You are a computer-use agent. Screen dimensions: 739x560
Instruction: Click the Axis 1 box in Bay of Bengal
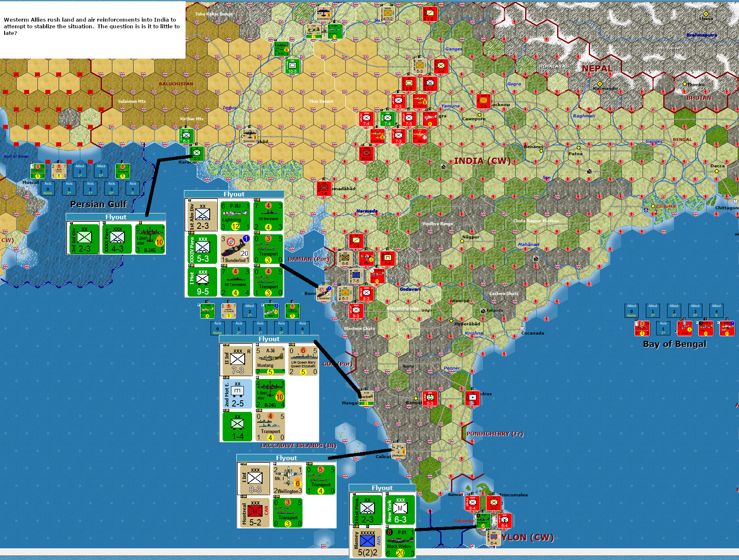click(663, 328)
